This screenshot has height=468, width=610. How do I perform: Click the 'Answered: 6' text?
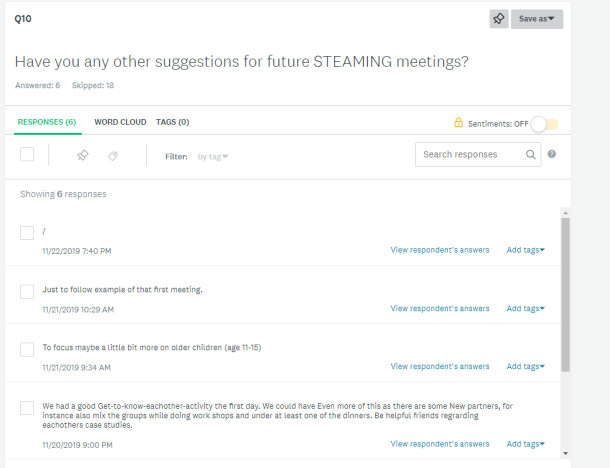[x=38, y=86]
